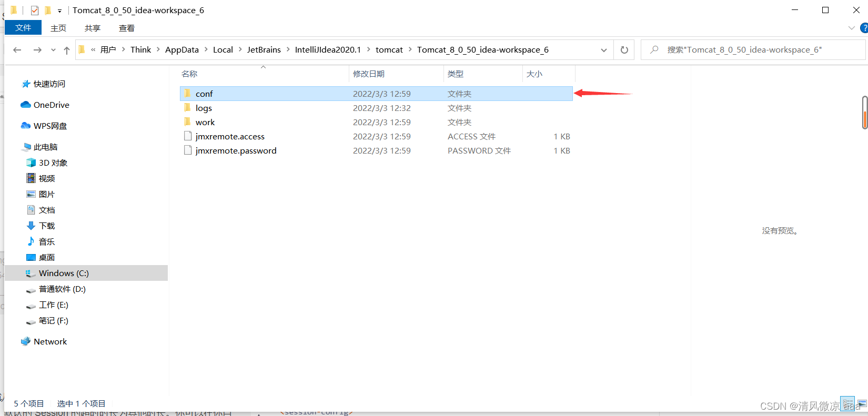Show hidden breadcrumb parents with the « chevron
This screenshot has height=416, width=868.
pyautogui.click(x=93, y=49)
